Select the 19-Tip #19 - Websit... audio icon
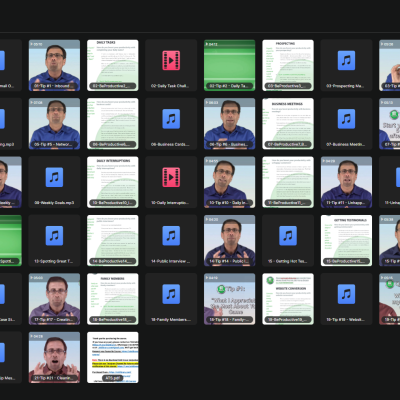The height and width of the screenshot is (400, 400). pyautogui.click(x=346, y=294)
